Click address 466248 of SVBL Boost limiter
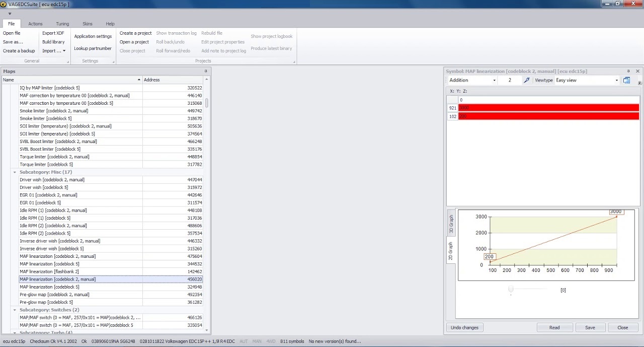This screenshot has width=644, height=347. 194,142
